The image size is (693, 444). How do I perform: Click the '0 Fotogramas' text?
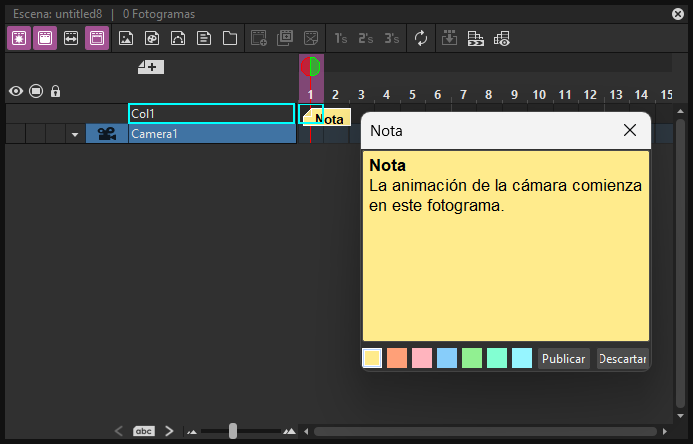(x=159, y=14)
